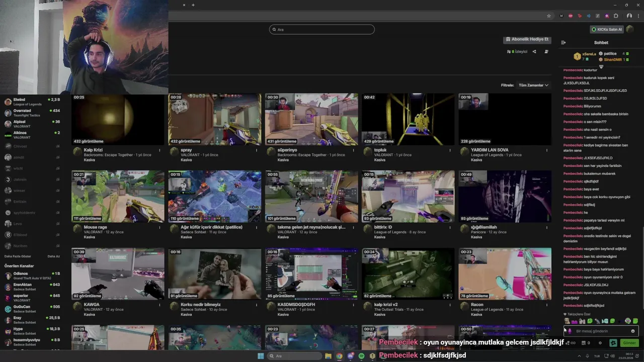Click the green Gönder send button

[629, 343]
